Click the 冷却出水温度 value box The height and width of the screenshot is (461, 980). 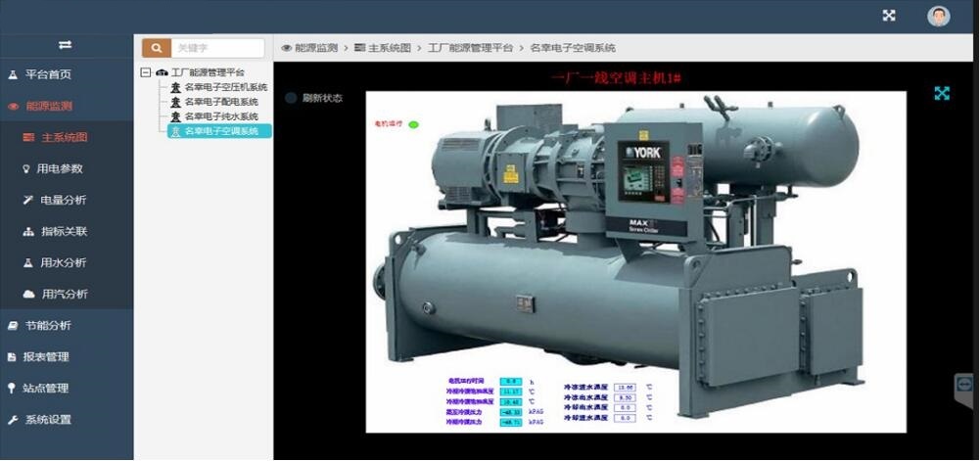click(625, 407)
